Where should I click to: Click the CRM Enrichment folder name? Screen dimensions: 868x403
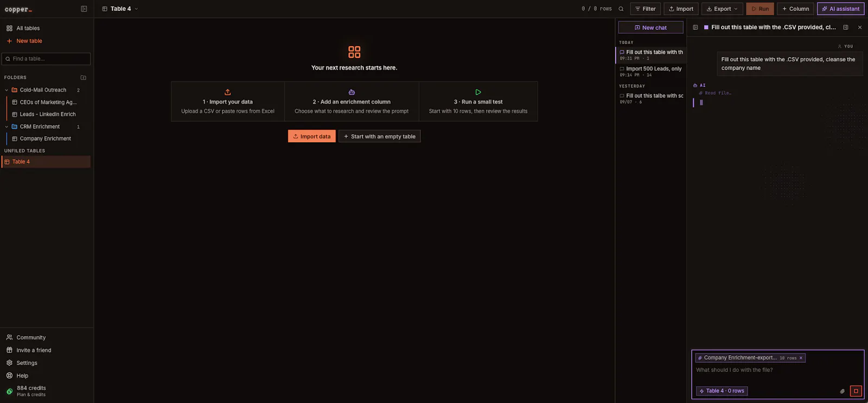[x=40, y=127]
